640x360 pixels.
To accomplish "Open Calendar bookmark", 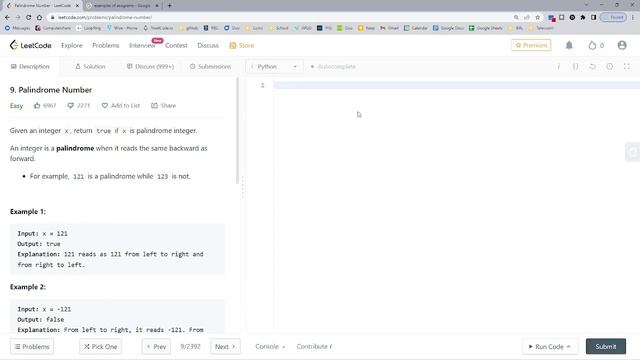I will tap(416, 28).
